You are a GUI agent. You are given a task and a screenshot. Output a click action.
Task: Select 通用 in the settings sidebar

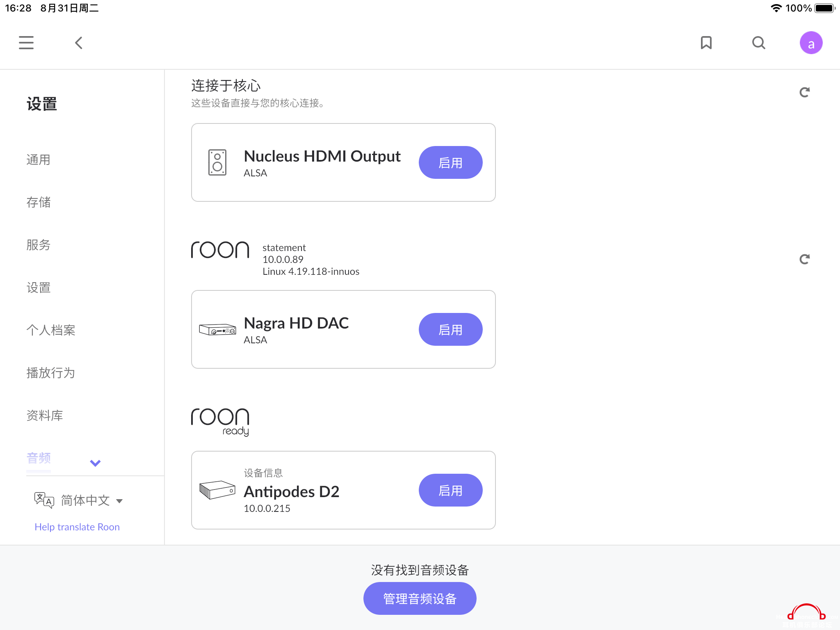pyautogui.click(x=39, y=160)
